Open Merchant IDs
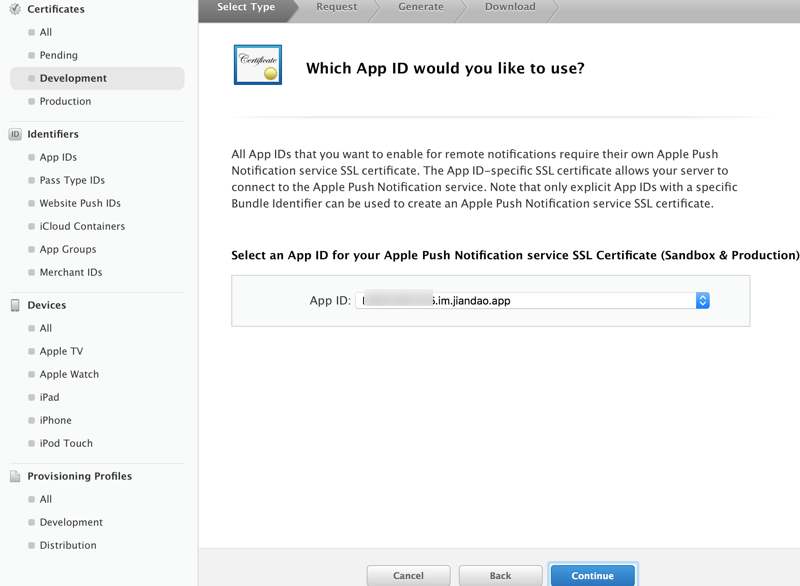 (71, 272)
